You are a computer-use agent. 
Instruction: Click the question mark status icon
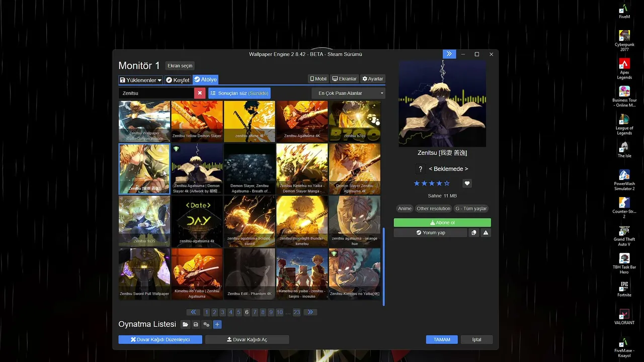pos(421,169)
